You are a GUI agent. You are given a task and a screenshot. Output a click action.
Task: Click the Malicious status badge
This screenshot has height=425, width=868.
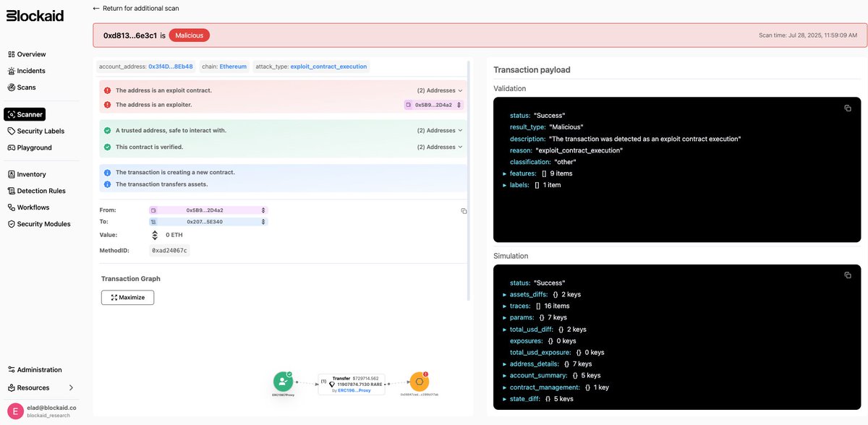(x=190, y=35)
